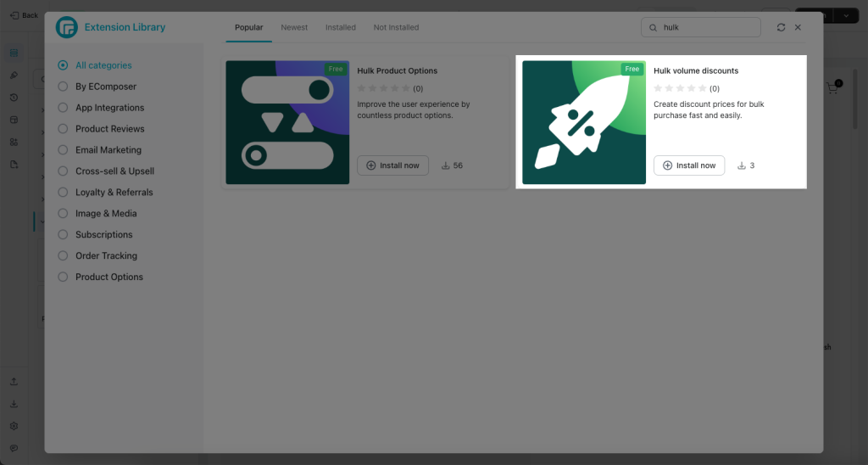868x465 pixels.
Task: Click download count icon for Hulk Product Options
Action: [445, 165]
